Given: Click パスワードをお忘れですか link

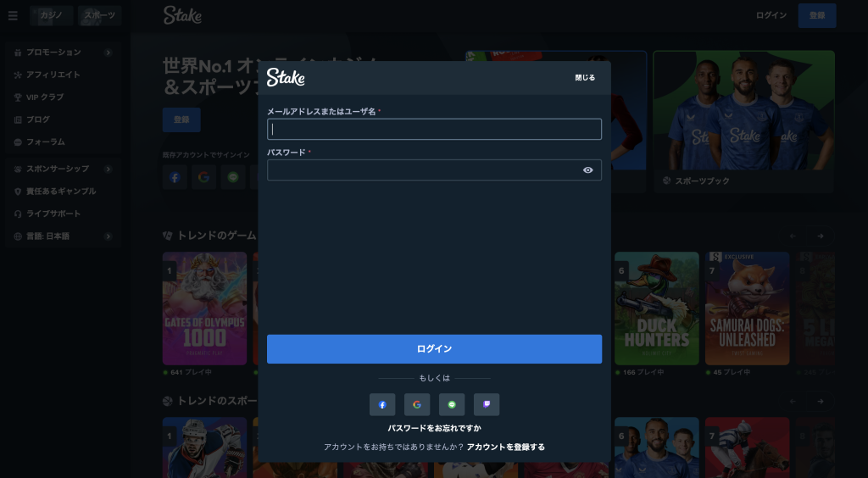Looking at the screenshot, I should pyautogui.click(x=435, y=428).
